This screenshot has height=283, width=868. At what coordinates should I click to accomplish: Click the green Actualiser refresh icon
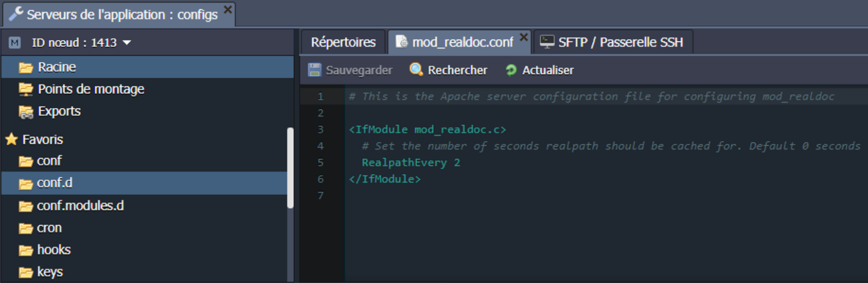(x=511, y=70)
